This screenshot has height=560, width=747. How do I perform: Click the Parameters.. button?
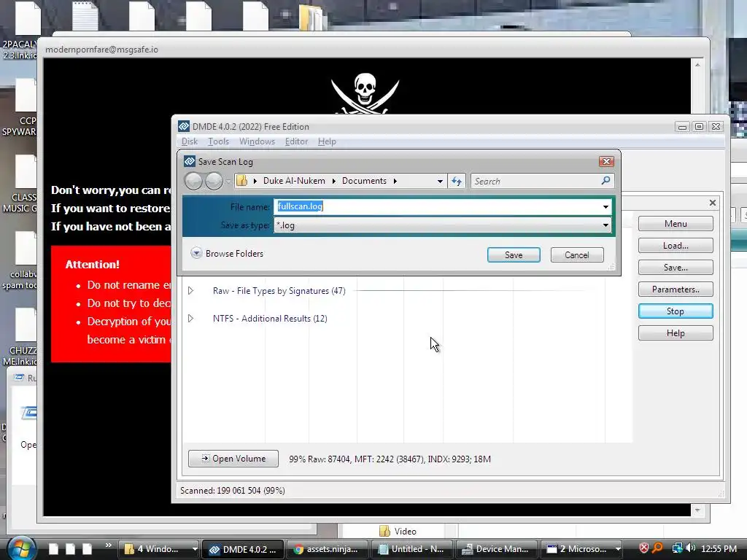[x=676, y=289]
